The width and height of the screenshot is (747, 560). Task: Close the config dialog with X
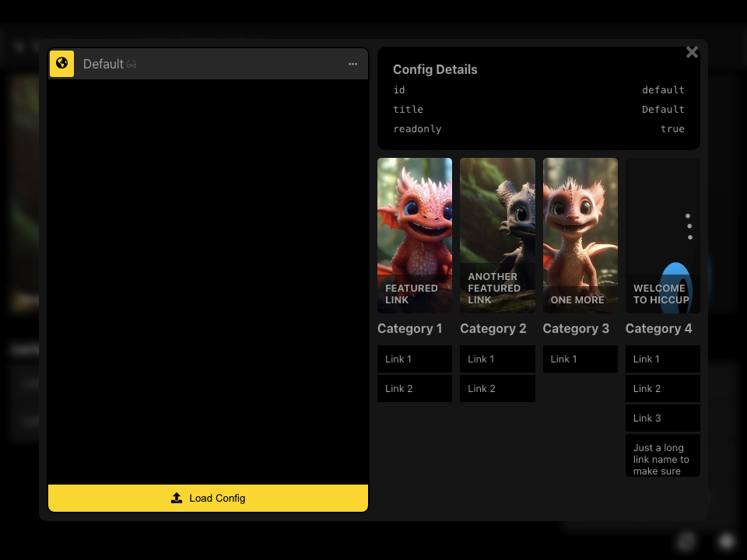[692, 52]
